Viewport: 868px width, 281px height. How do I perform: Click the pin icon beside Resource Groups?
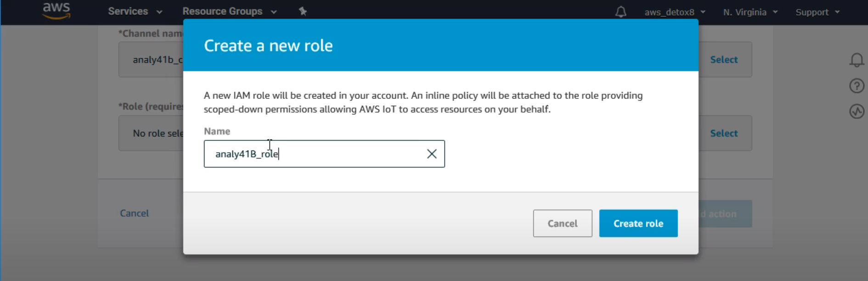(x=303, y=11)
